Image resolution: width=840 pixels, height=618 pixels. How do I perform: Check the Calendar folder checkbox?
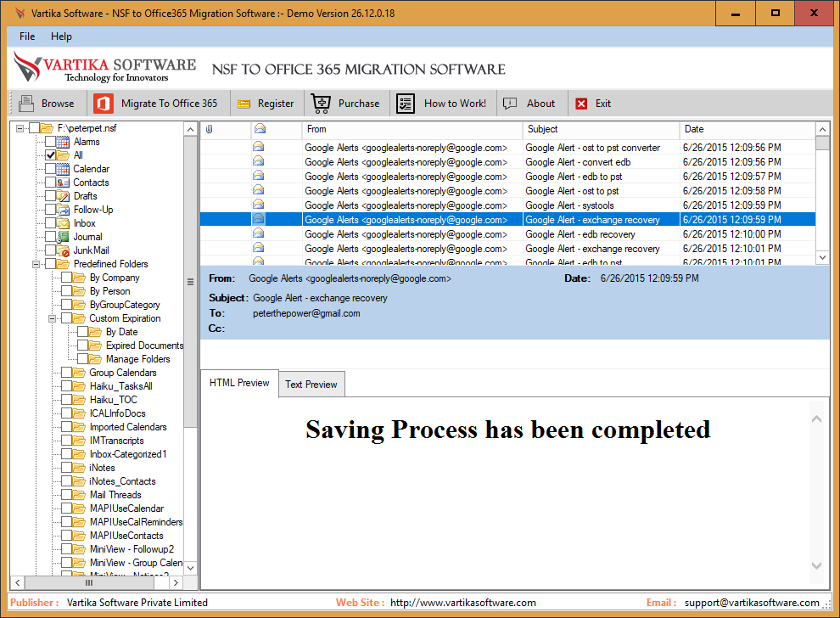point(50,169)
